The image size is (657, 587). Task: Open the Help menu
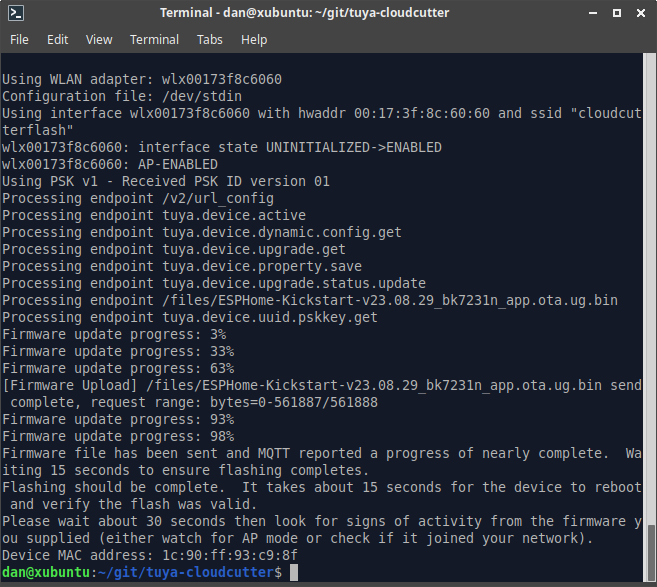[254, 40]
